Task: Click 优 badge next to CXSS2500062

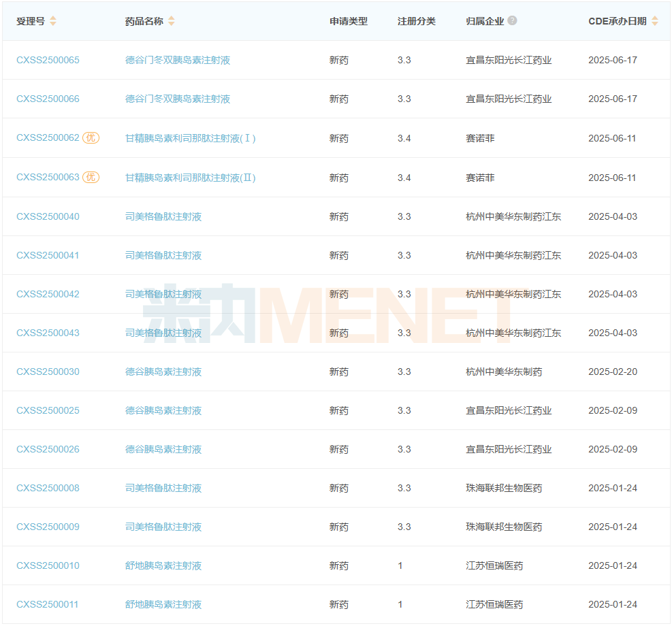Action: click(x=91, y=138)
